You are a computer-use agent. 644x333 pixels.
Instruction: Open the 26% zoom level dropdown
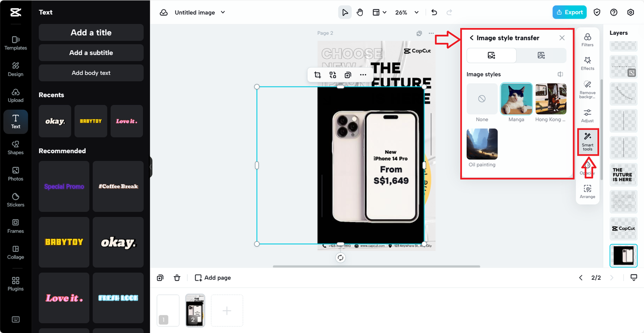tap(407, 13)
